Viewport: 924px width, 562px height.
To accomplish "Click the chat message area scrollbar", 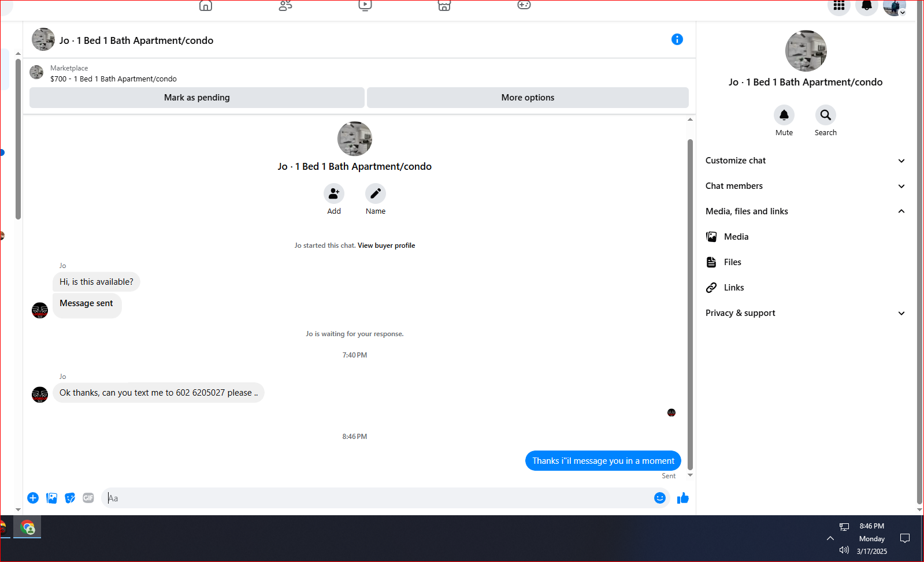I will pos(690,303).
